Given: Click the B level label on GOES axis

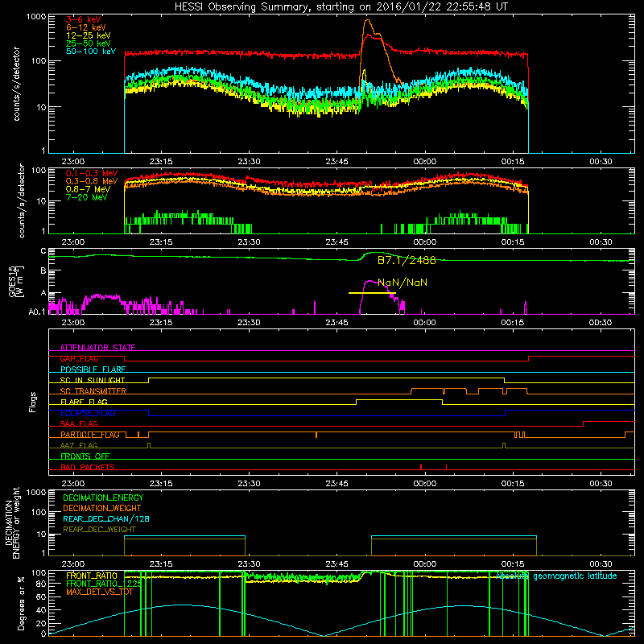Looking at the screenshot, I should 43,270.
